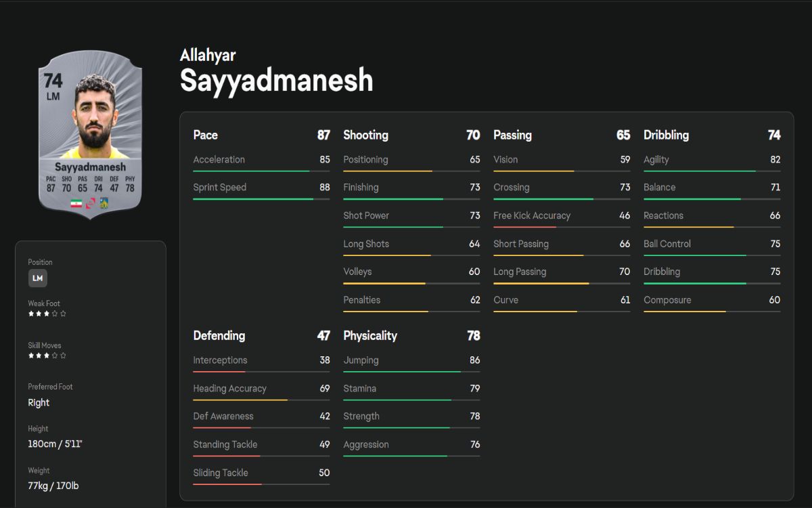Image resolution: width=812 pixels, height=508 pixels.
Task: Click the Weak Foot star rating
Action: 47,314
